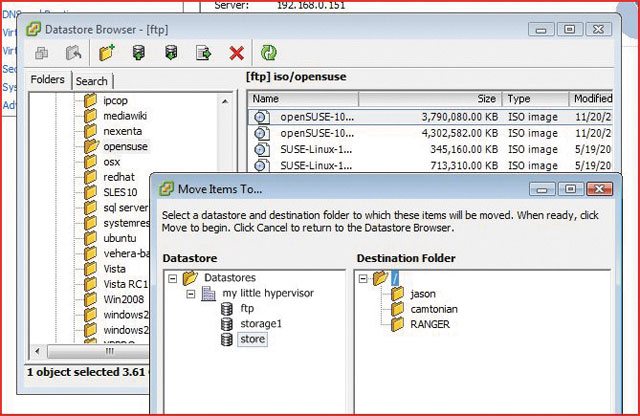This screenshot has width=640, height=416.
Task: Select the Datastores root in Datastore tree
Action: 230,278
